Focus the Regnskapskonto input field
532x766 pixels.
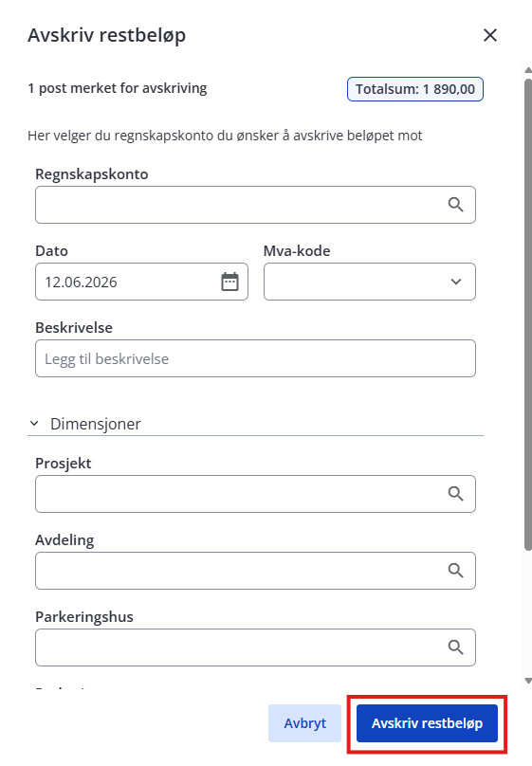point(255,205)
